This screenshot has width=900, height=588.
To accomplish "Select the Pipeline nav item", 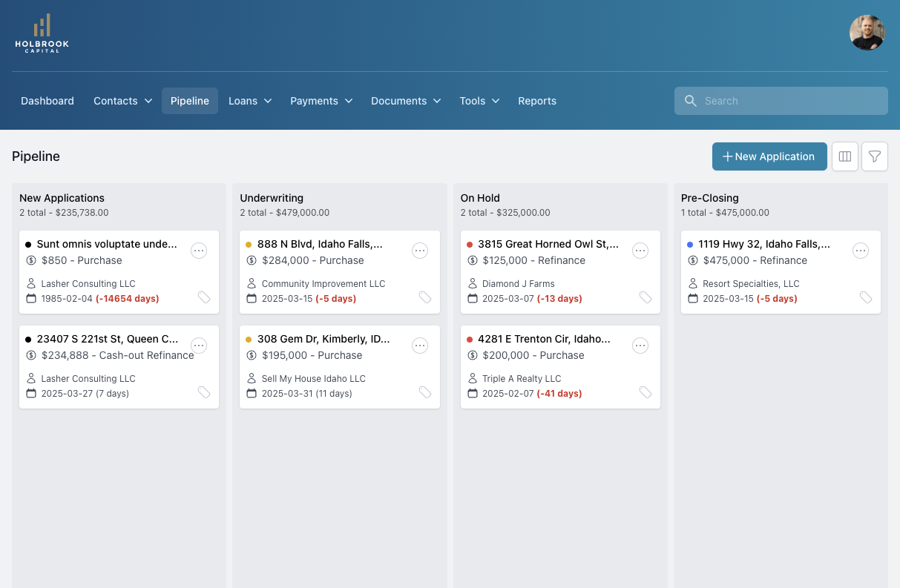I will [190, 101].
